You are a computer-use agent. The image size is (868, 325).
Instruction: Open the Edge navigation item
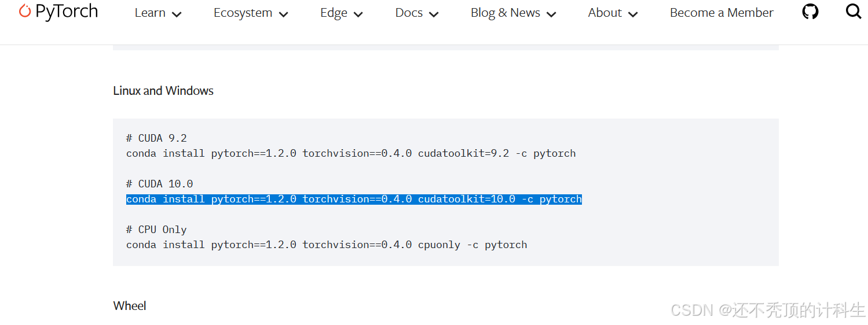(334, 13)
